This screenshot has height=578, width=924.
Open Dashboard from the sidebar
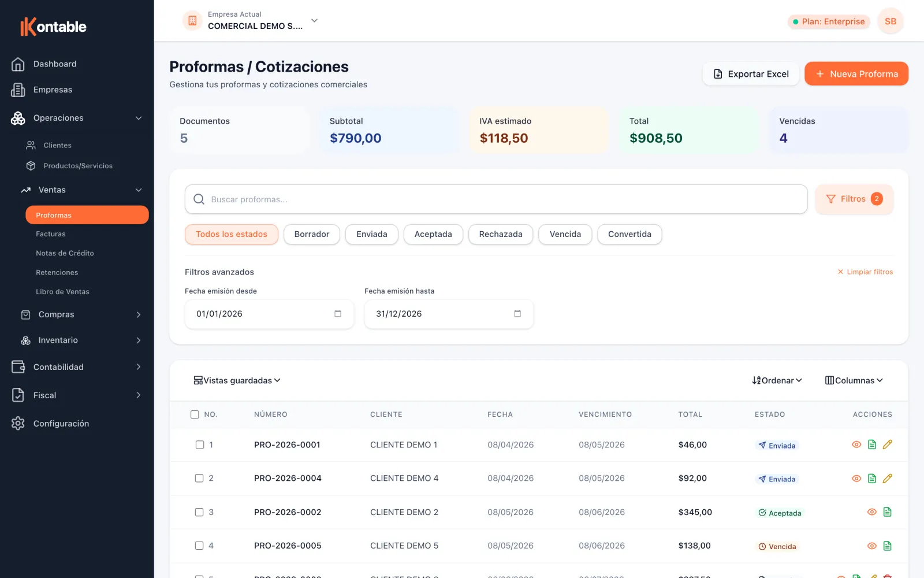(55, 64)
